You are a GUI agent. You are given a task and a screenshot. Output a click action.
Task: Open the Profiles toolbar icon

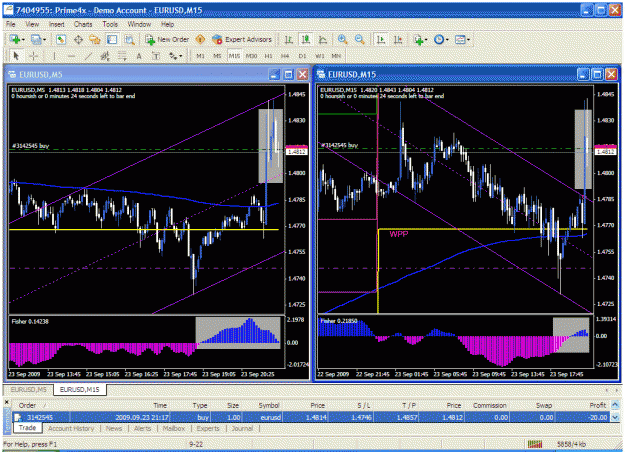pos(36,39)
